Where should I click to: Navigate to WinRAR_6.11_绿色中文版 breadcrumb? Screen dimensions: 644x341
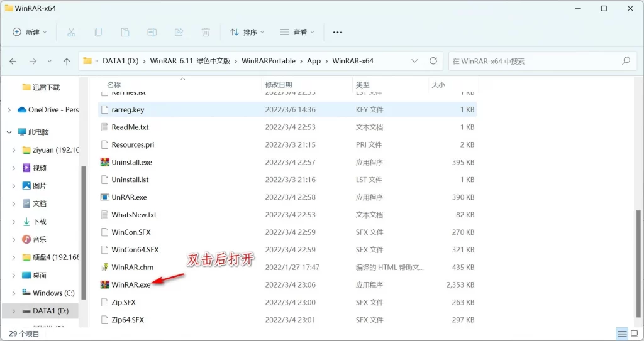190,61
